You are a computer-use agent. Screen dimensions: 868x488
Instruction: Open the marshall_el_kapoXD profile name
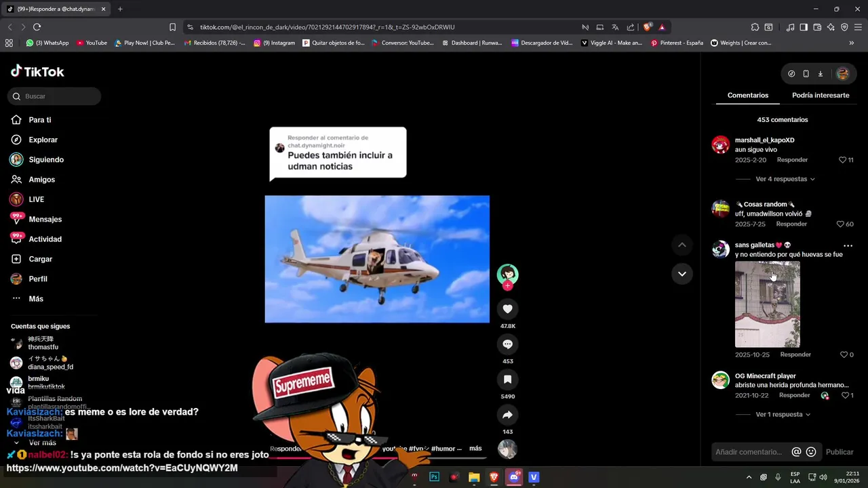point(764,140)
